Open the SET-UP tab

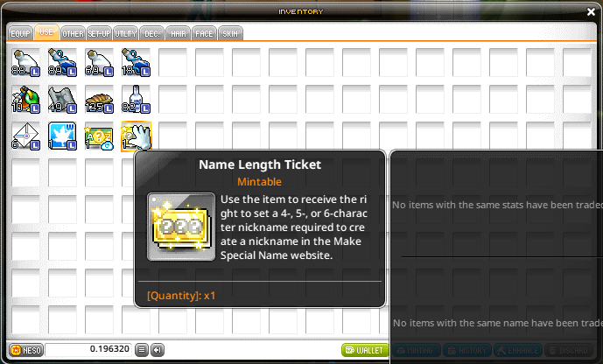pos(99,33)
